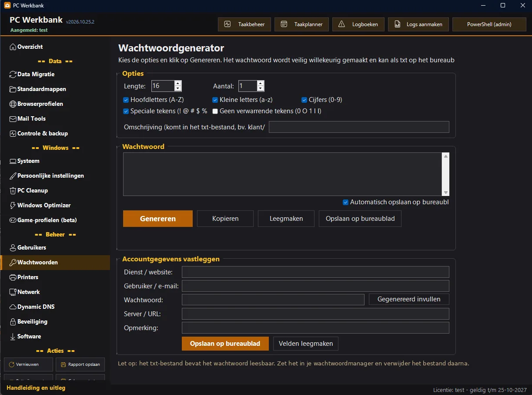Decrease Aantal with the down arrow
532x395 pixels.
[x=261, y=88]
